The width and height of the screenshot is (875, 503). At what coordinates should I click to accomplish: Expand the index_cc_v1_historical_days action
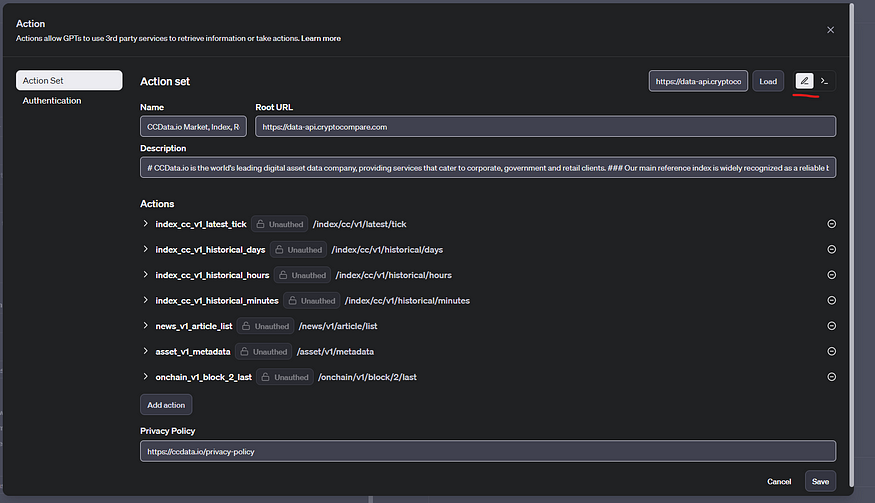(146, 249)
